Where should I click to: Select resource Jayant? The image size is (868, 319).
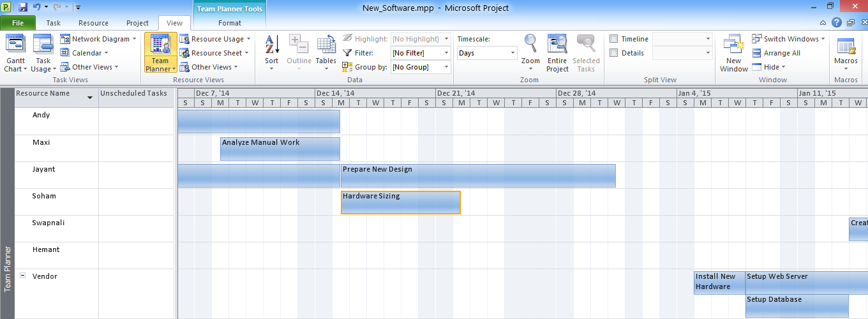(x=43, y=169)
